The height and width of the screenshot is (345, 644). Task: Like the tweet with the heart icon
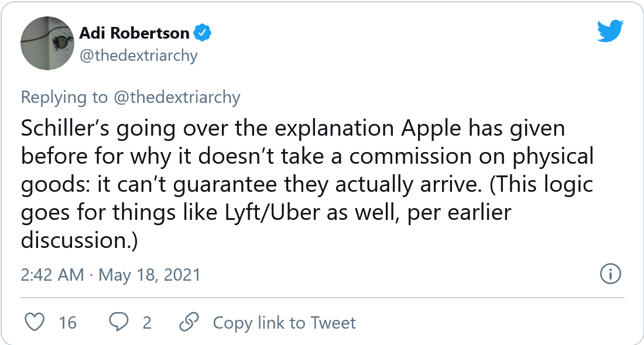[x=36, y=322]
